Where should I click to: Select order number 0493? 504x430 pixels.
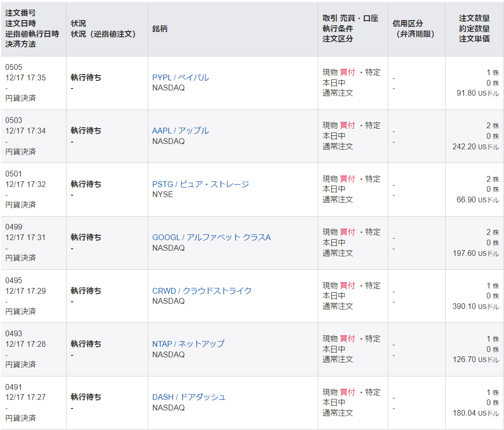14,333
